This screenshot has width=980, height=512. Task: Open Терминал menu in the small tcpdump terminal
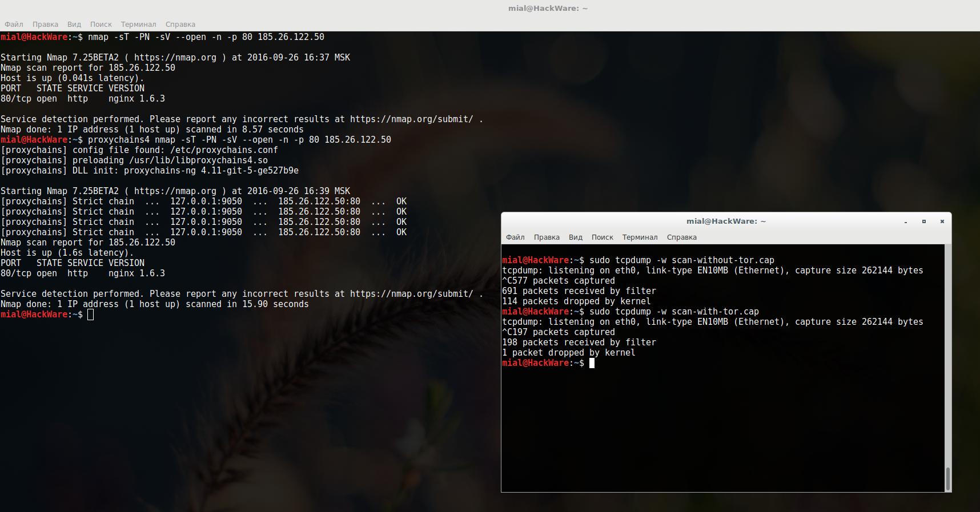pyautogui.click(x=640, y=237)
